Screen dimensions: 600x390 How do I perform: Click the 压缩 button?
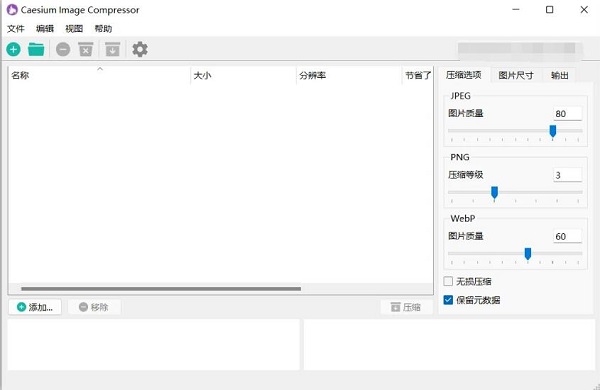coord(406,307)
